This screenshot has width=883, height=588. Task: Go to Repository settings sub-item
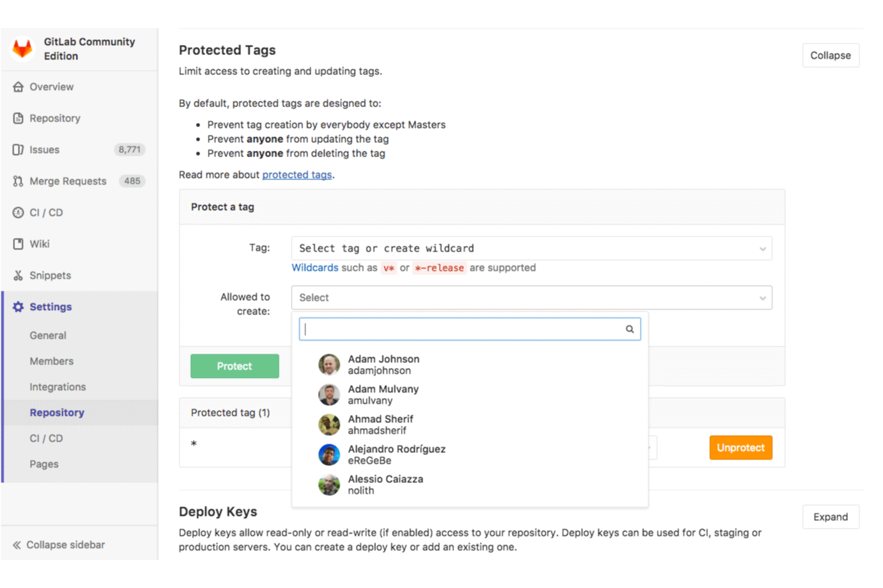pos(57,413)
